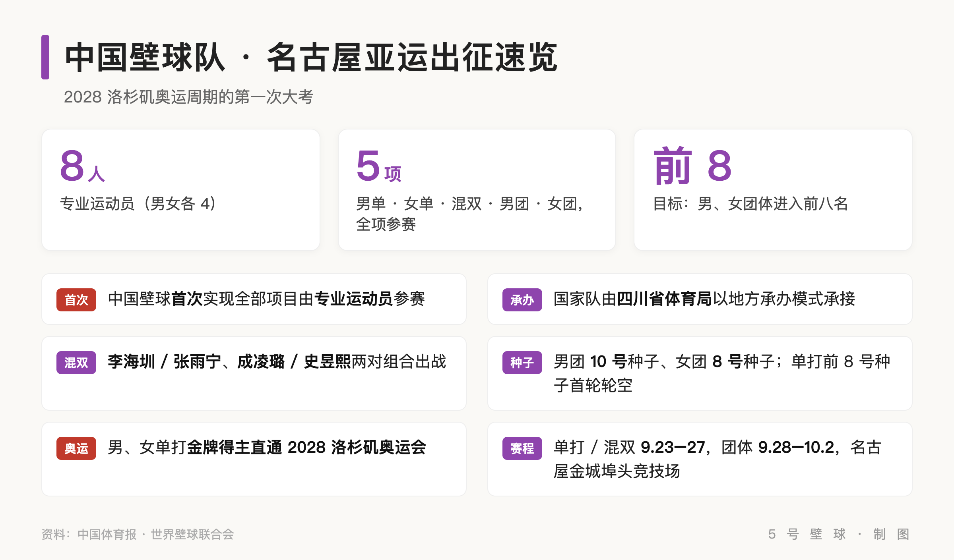Click the events list 男单 · 女单 · 混双

point(419,204)
